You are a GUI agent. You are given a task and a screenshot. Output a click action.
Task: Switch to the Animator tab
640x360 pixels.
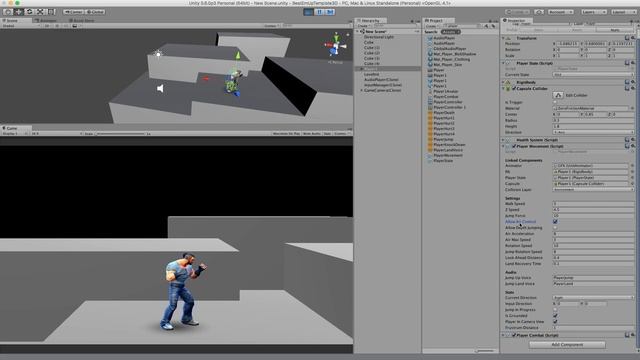tap(47, 20)
